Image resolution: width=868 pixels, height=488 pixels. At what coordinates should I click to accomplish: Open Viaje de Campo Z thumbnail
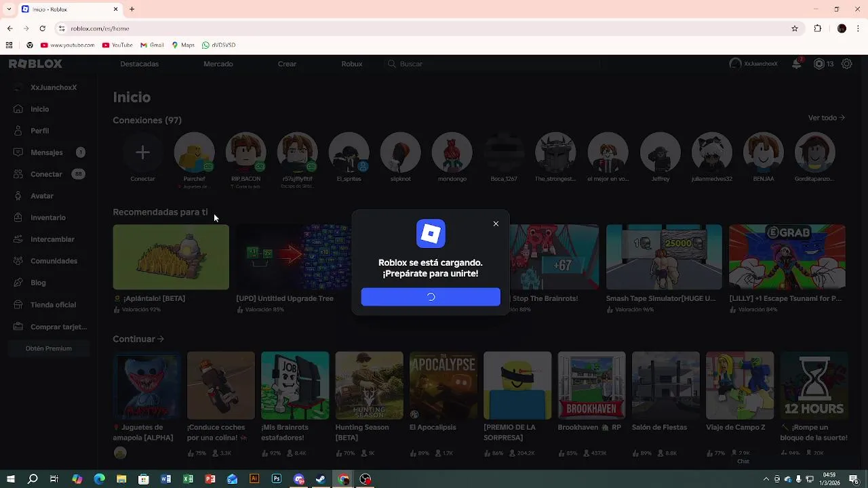click(x=739, y=385)
